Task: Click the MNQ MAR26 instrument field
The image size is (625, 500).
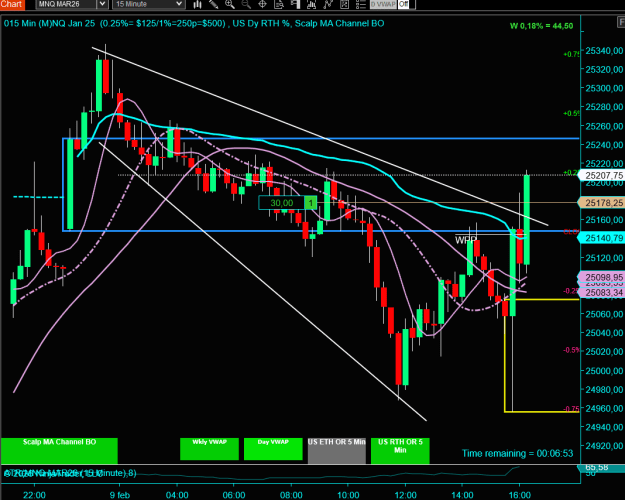Action: [67, 4]
